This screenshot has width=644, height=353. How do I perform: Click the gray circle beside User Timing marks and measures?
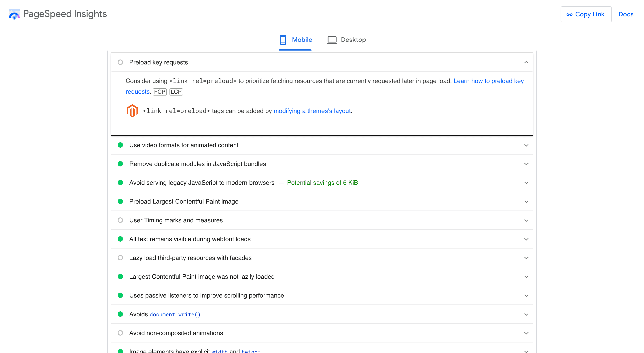(121, 220)
